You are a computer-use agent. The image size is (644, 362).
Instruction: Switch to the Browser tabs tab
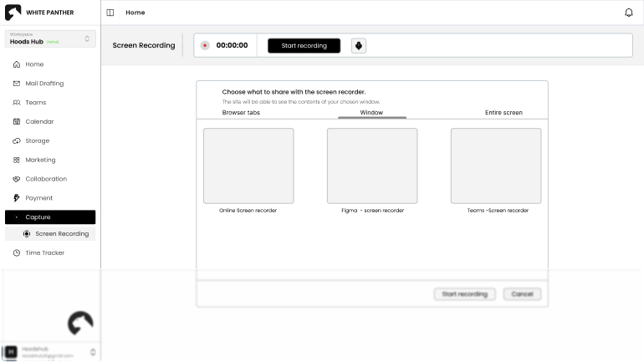click(x=241, y=112)
